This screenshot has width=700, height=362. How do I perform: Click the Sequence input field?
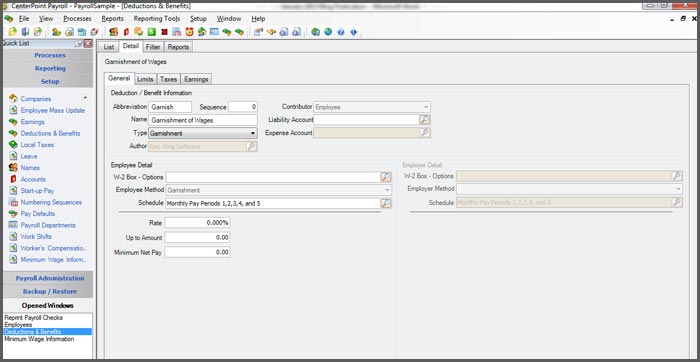(243, 107)
